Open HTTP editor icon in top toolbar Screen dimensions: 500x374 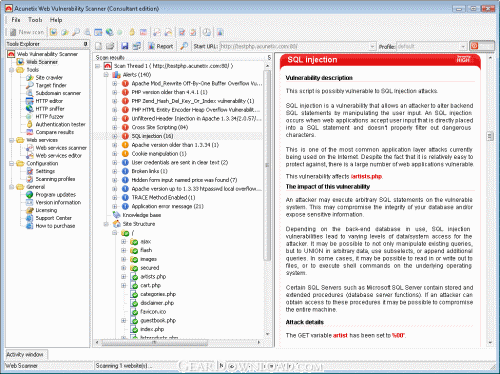[98, 32]
